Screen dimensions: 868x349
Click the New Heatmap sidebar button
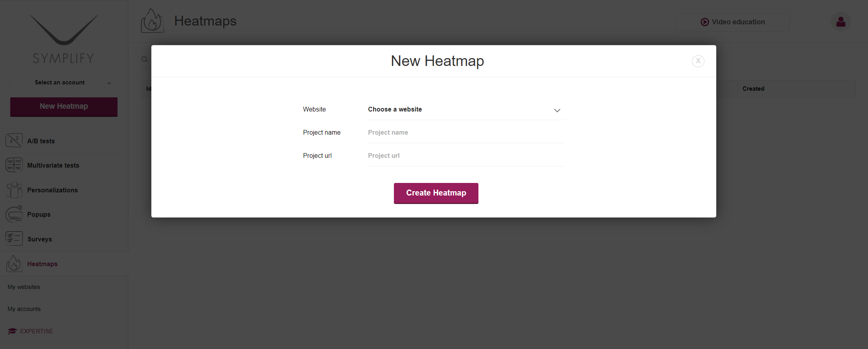(64, 107)
